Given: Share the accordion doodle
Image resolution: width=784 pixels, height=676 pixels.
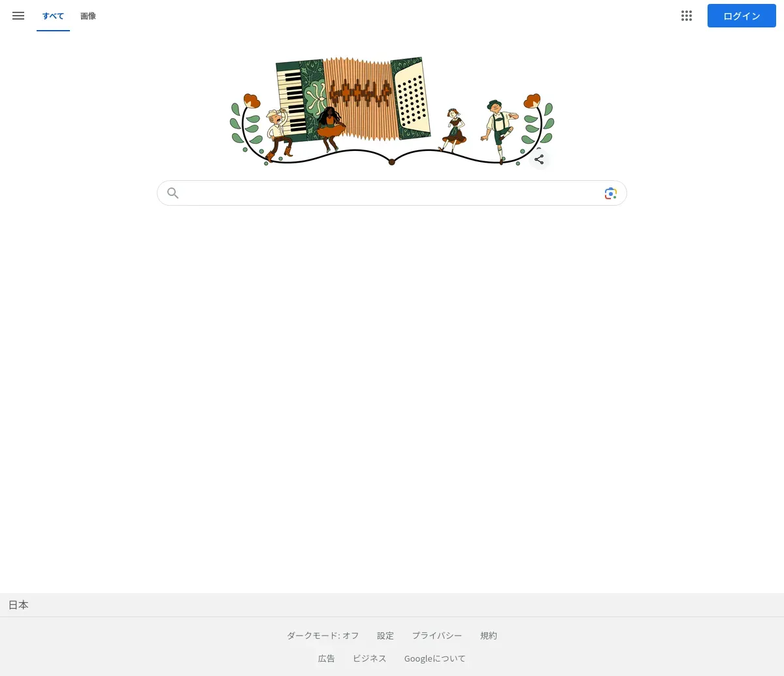Looking at the screenshot, I should click(539, 159).
